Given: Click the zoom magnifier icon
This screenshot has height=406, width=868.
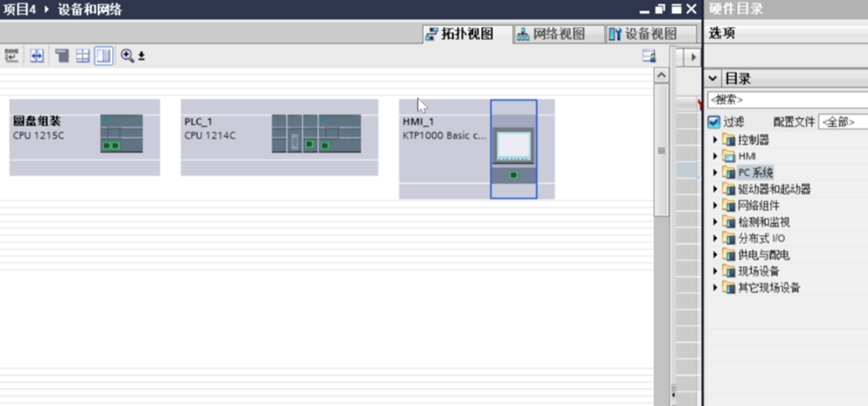Looking at the screenshot, I should pyautogui.click(x=128, y=56).
